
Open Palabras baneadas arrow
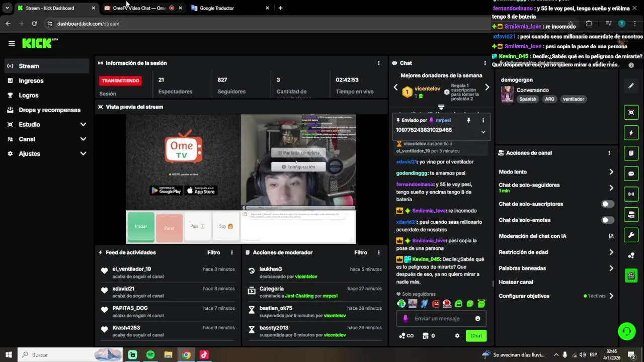click(x=611, y=268)
